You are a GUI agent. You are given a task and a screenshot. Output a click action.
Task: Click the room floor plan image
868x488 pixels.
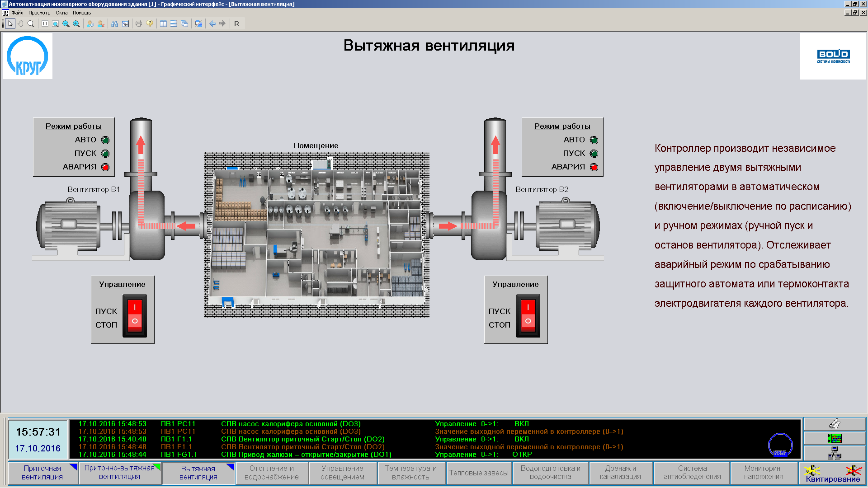point(316,235)
